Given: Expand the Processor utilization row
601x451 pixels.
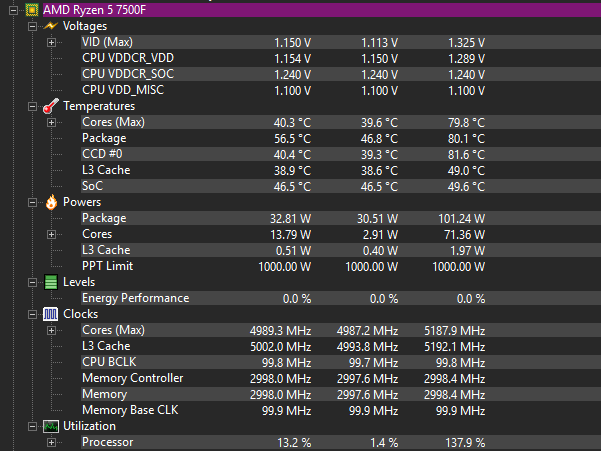Looking at the screenshot, I should 51,442.
